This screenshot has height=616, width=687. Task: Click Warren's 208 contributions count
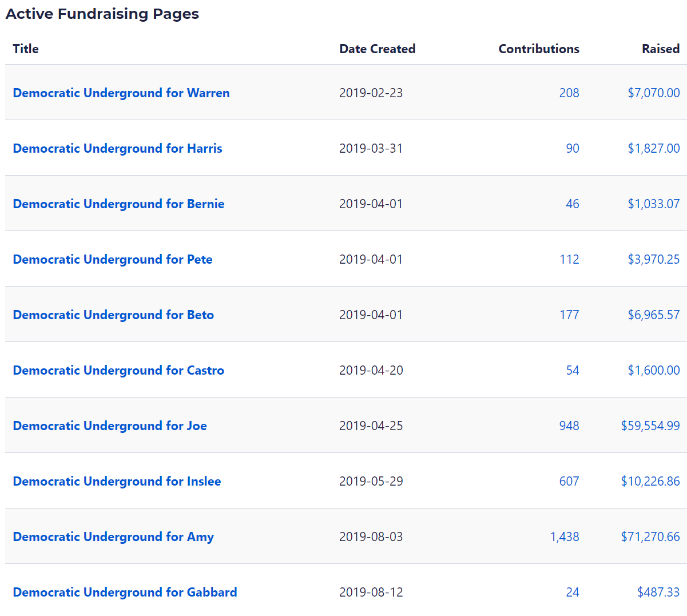(x=569, y=93)
